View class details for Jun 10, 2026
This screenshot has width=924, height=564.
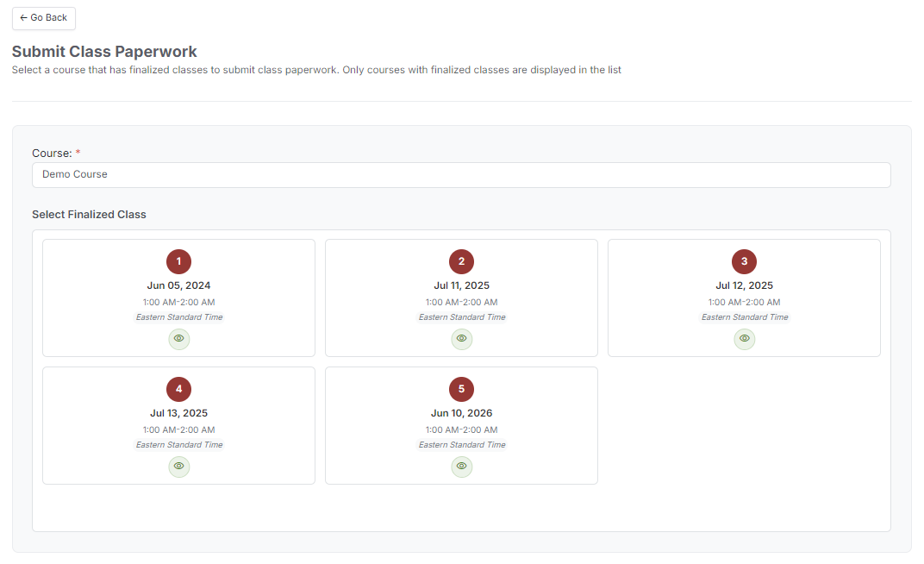[461, 467]
